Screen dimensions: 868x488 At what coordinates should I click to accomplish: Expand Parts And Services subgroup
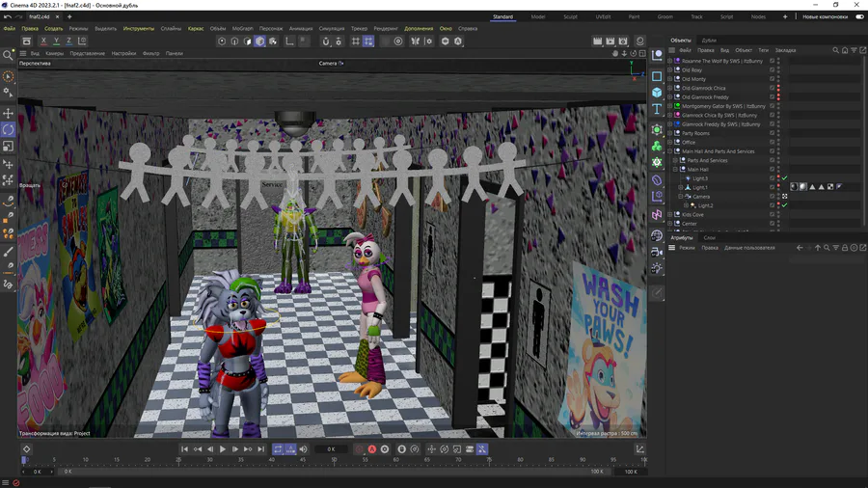[x=675, y=160]
